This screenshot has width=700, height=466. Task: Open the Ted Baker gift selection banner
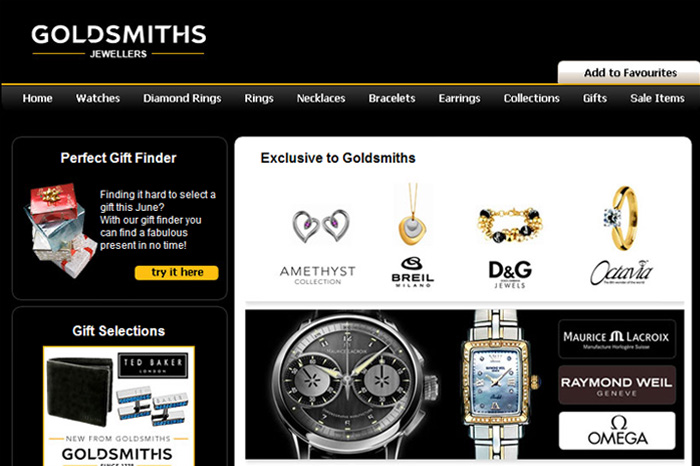click(x=119, y=406)
